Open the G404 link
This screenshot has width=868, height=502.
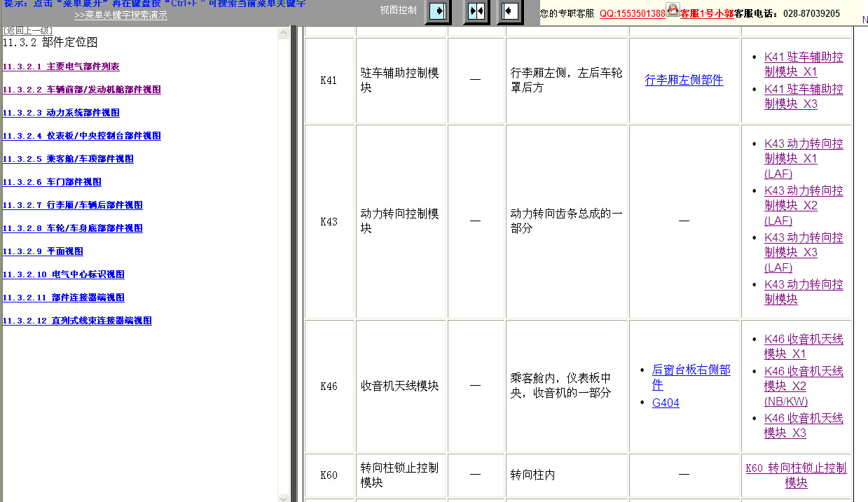(x=666, y=403)
